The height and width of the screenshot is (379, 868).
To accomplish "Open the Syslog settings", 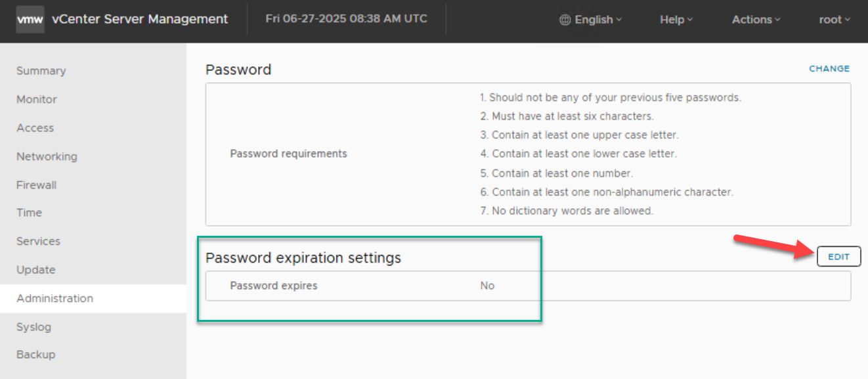I will 33,327.
